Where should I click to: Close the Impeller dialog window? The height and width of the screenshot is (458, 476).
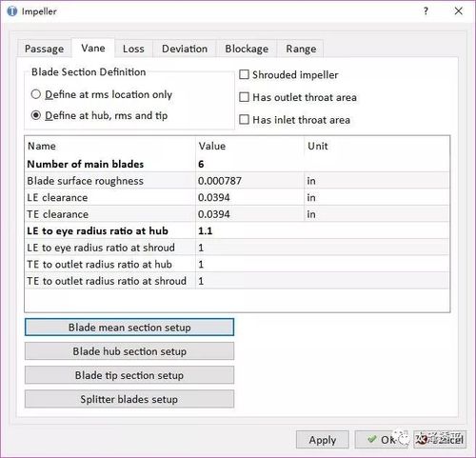[458, 11]
